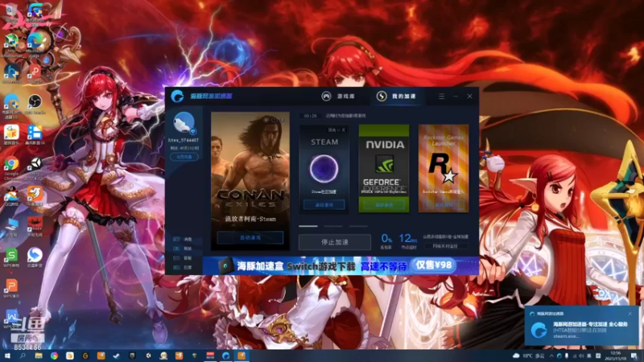644x362 pixels.
Task: Click the 0% packet loss value
Action: pos(386,238)
